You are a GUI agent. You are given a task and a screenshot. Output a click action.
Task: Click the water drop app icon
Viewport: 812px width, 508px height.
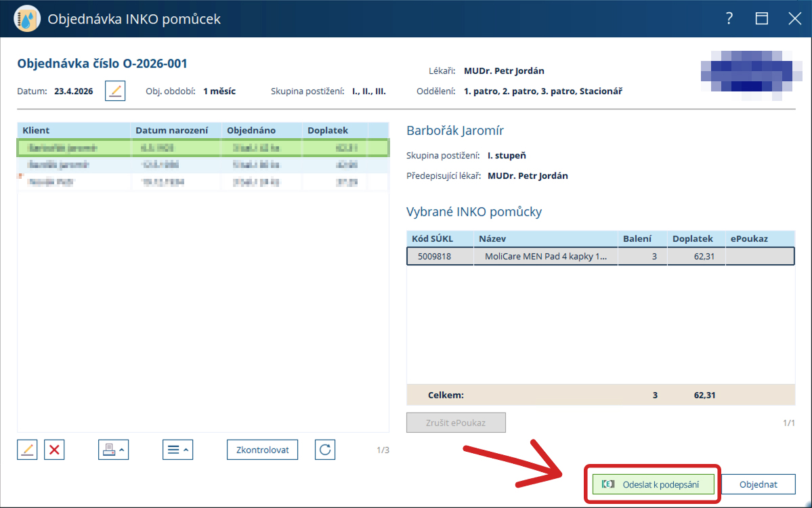point(27,19)
